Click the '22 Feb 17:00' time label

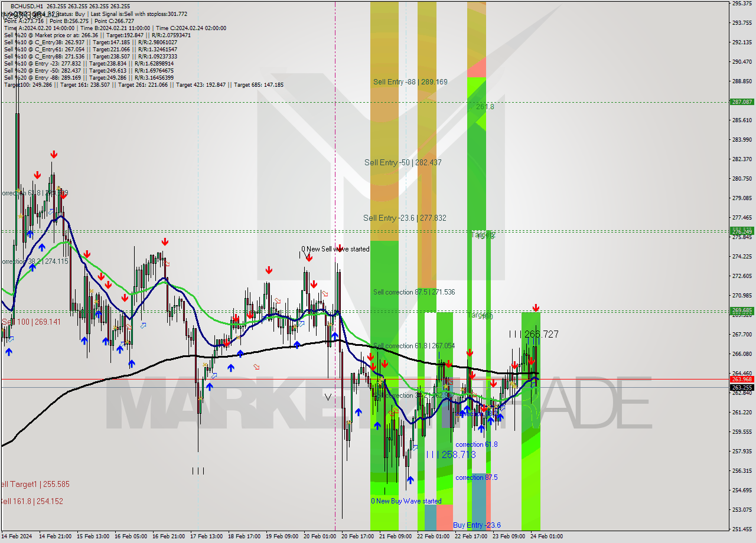[471, 537]
